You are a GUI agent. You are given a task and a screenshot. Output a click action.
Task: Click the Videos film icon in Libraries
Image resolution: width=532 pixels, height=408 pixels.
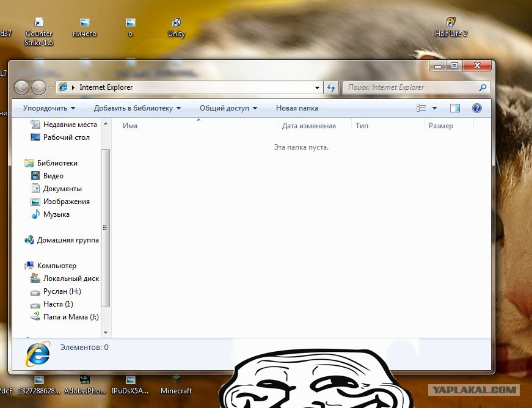pyautogui.click(x=35, y=176)
